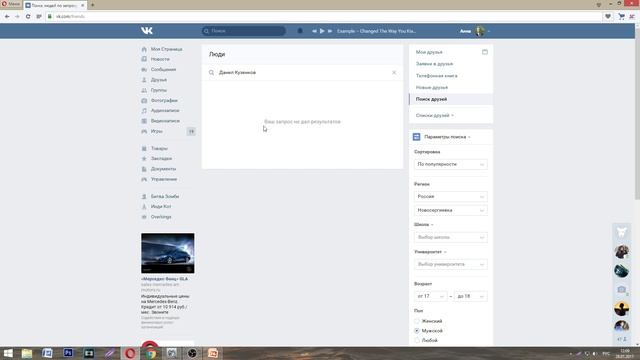Expand the Университет section label
The width and height of the screenshot is (640, 360).
point(430,252)
